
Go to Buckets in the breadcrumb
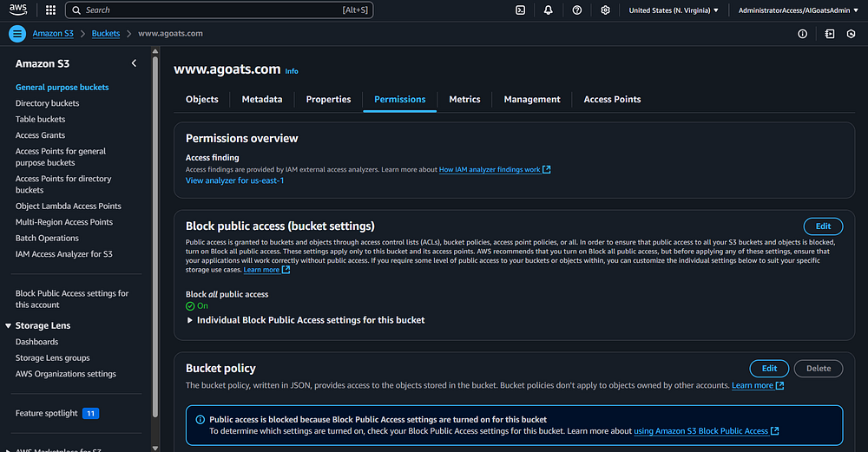point(106,34)
